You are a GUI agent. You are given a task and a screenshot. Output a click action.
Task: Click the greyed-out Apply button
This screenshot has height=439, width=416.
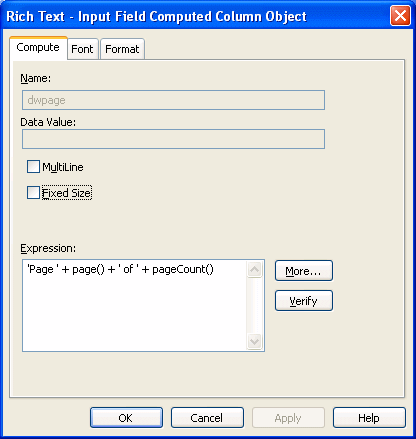tap(288, 417)
